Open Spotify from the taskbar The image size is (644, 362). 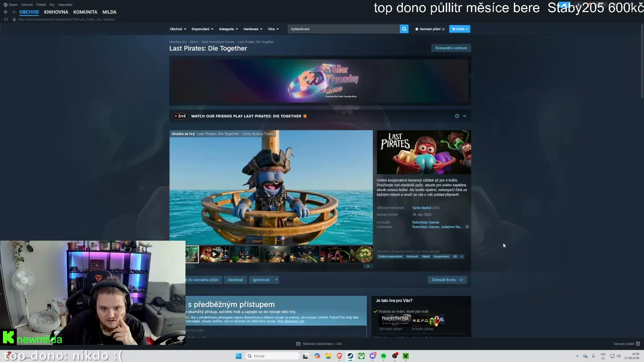point(383,356)
